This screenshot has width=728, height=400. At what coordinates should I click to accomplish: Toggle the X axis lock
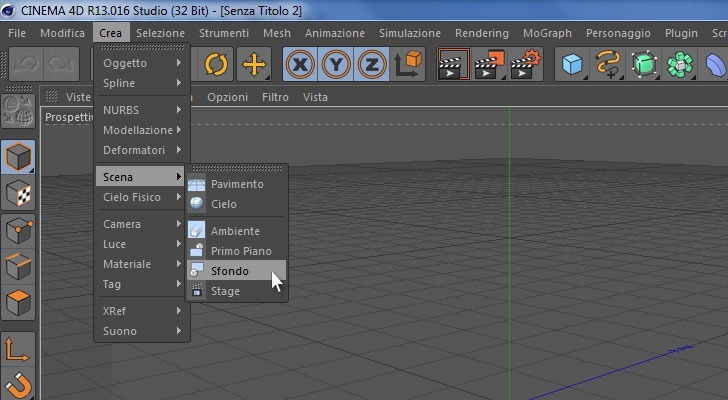(300, 64)
